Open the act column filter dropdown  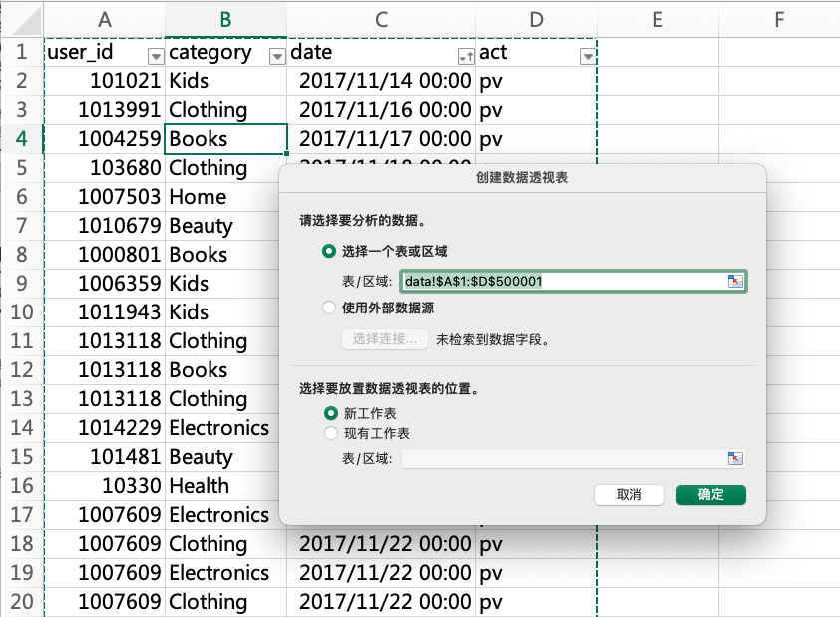(588, 56)
